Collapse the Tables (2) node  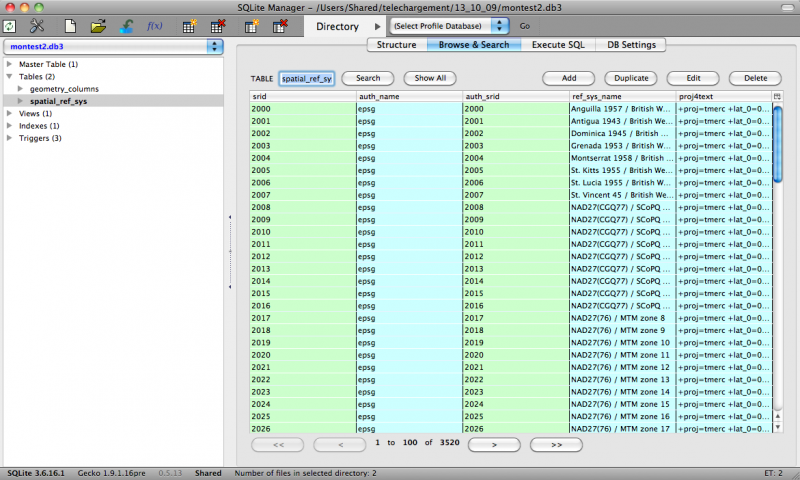(9, 77)
